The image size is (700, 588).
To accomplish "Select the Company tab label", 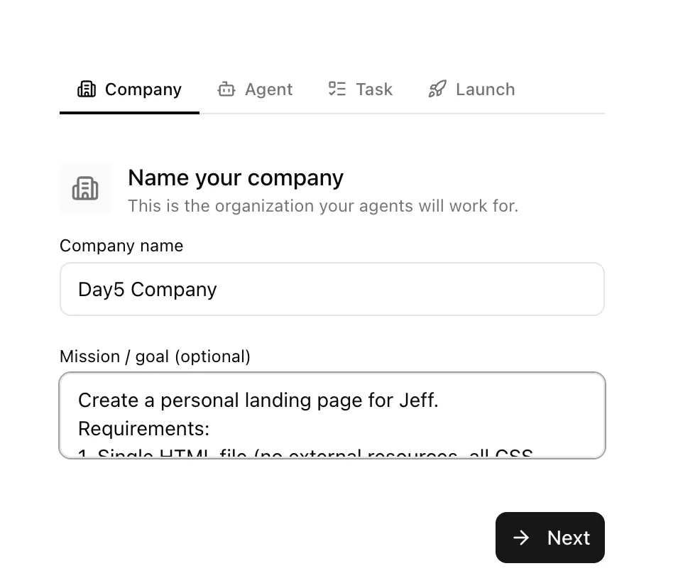I will click(x=143, y=89).
